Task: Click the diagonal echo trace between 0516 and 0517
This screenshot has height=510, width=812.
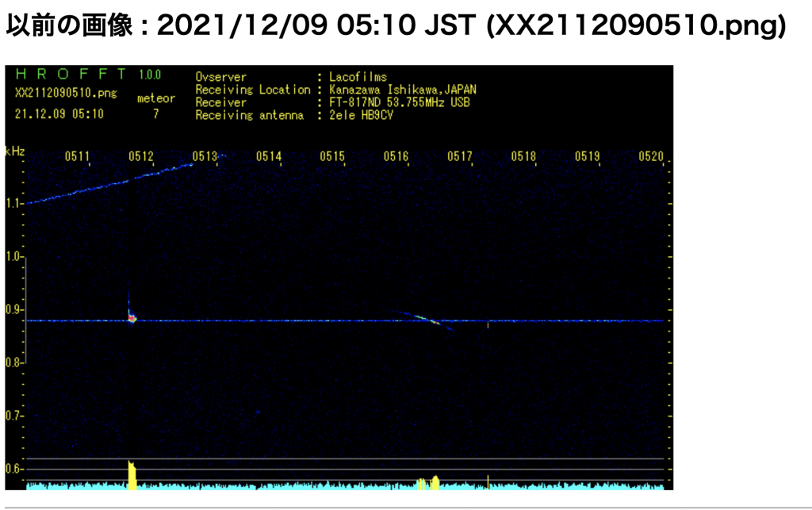Action: click(427, 320)
